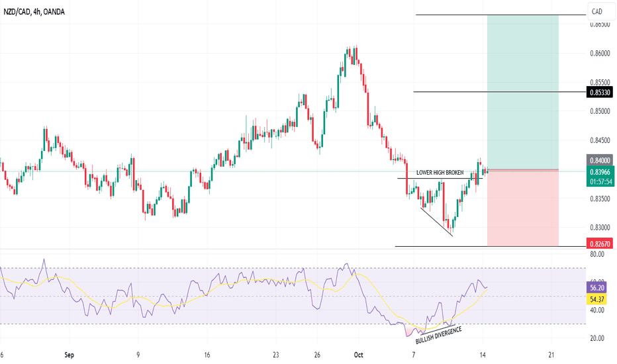Image resolution: width=617 pixels, height=364 pixels.
Task: Select the BULLISH DIVERGENCE text annotation
Action: pos(438,336)
